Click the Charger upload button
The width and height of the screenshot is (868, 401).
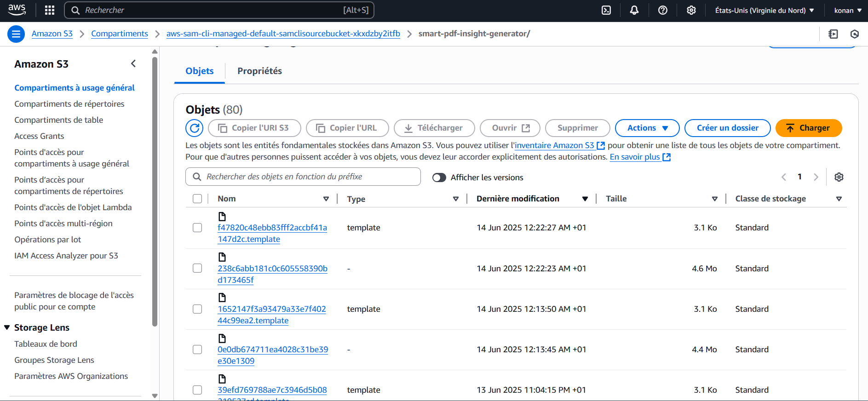tap(809, 128)
